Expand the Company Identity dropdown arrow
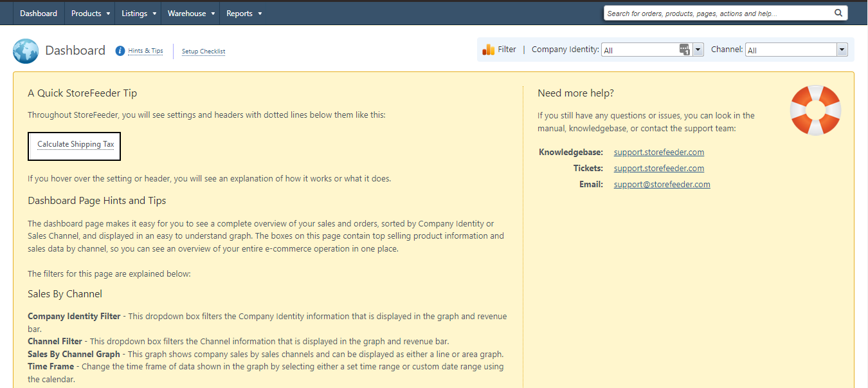 click(x=698, y=50)
